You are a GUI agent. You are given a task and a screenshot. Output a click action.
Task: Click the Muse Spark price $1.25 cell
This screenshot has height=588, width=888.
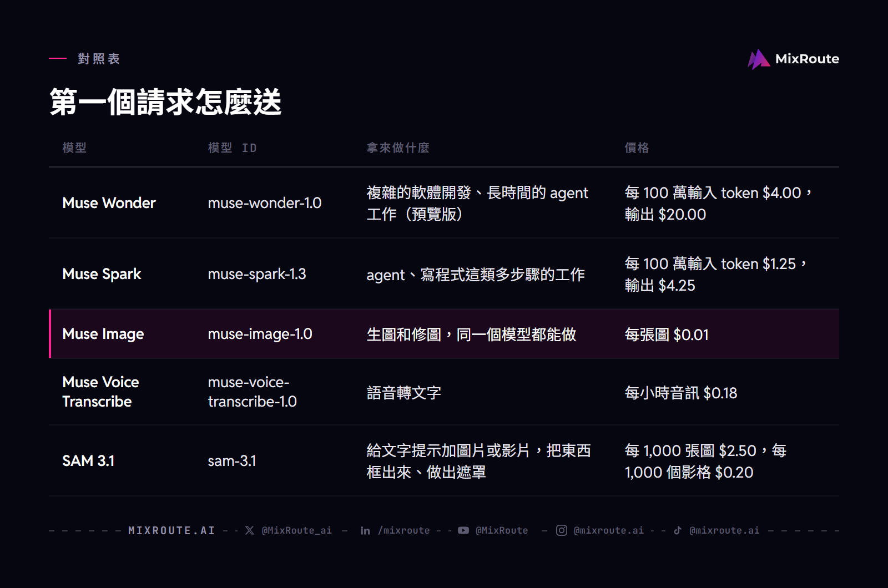pyautogui.click(x=715, y=274)
